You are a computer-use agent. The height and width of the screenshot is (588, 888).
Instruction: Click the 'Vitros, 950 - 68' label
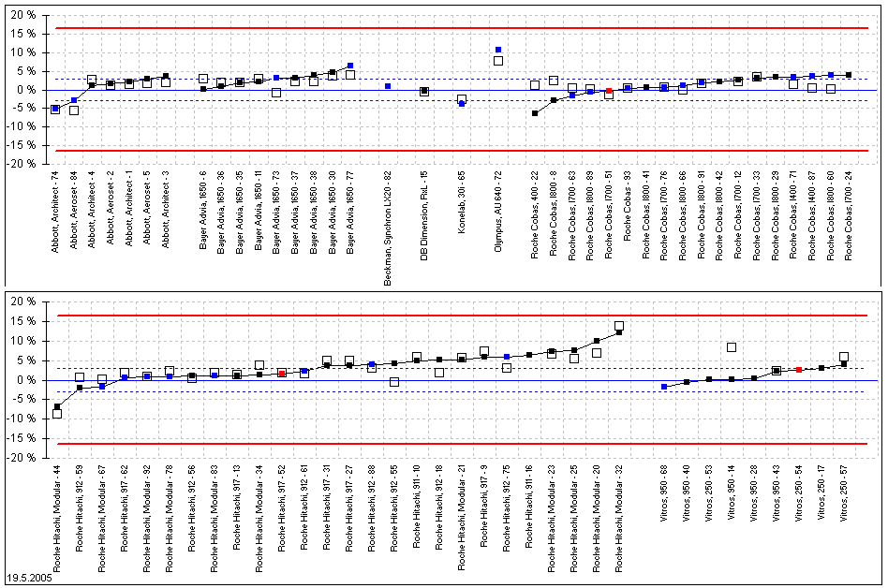664,493
